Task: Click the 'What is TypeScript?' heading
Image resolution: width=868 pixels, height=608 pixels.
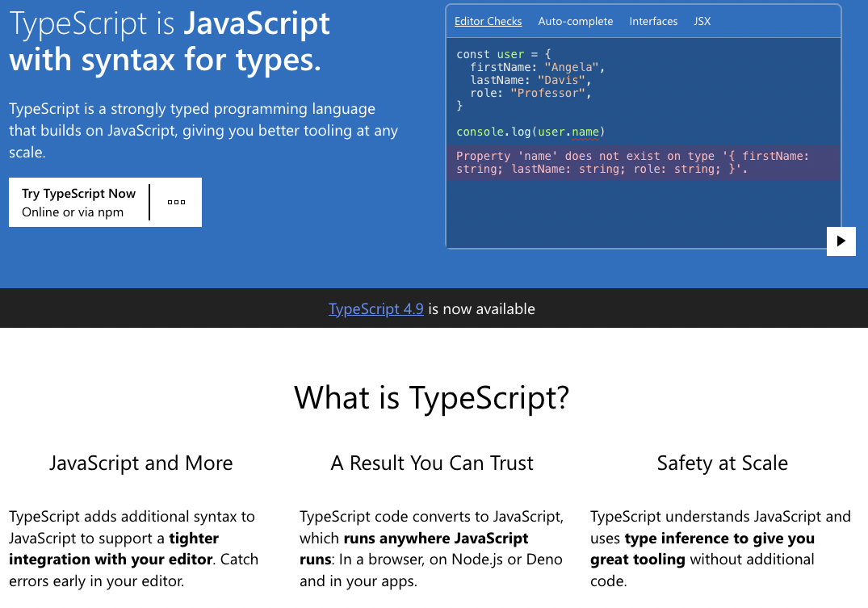Action: tap(431, 397)
